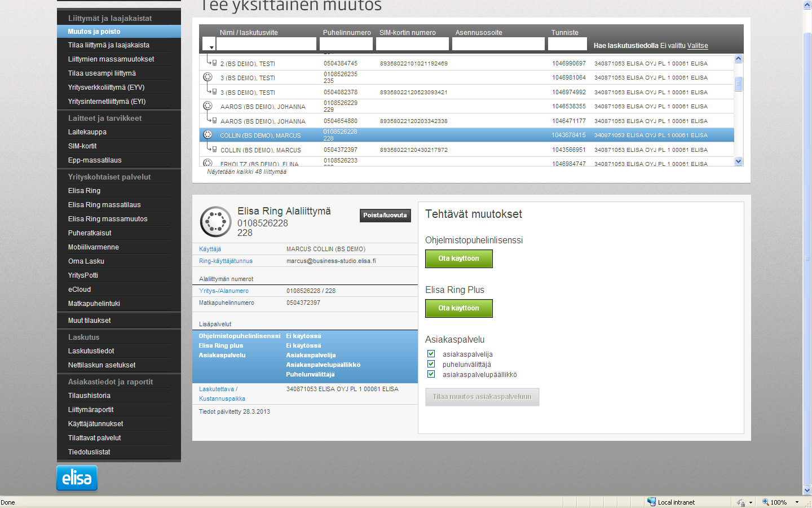The height and width of the screenshot is (508, 812).
Task: Click the Valitse link for laskutustieto
Action: point(698,46)
